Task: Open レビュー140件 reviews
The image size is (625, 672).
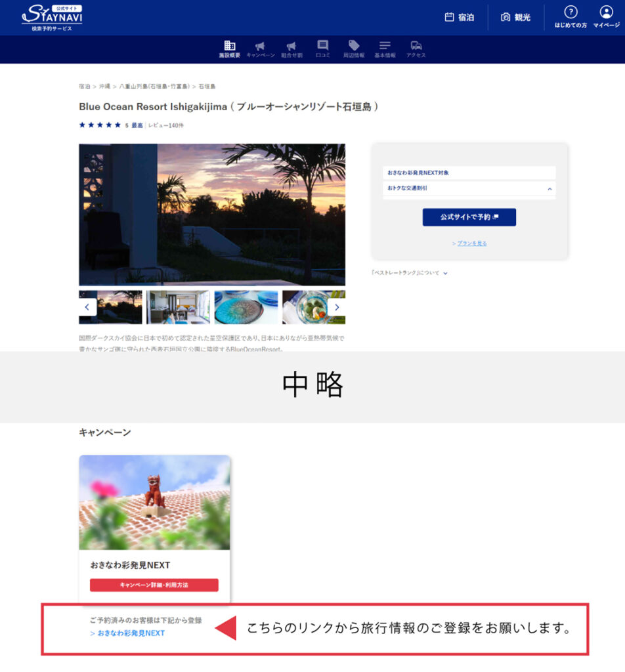Action: click(166, 125)
